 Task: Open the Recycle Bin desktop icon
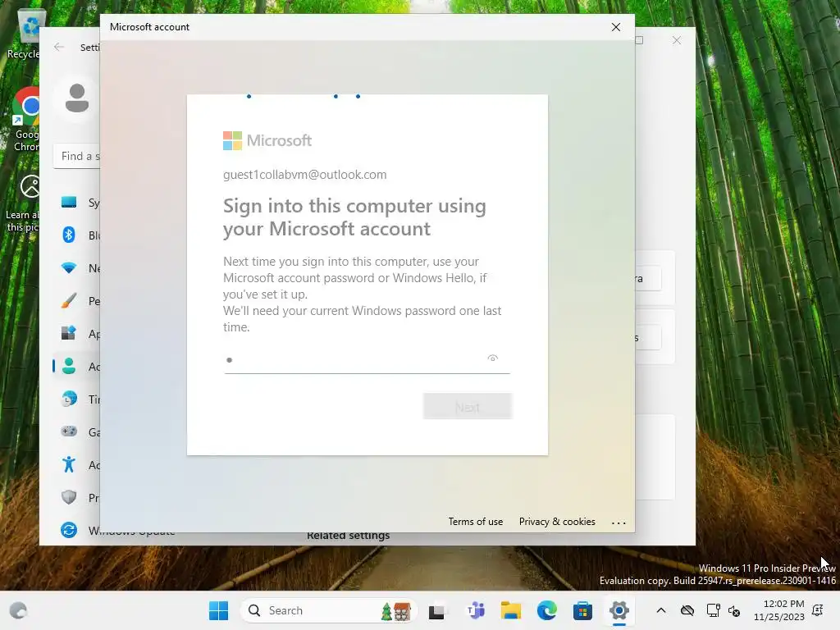pos(25,33)
